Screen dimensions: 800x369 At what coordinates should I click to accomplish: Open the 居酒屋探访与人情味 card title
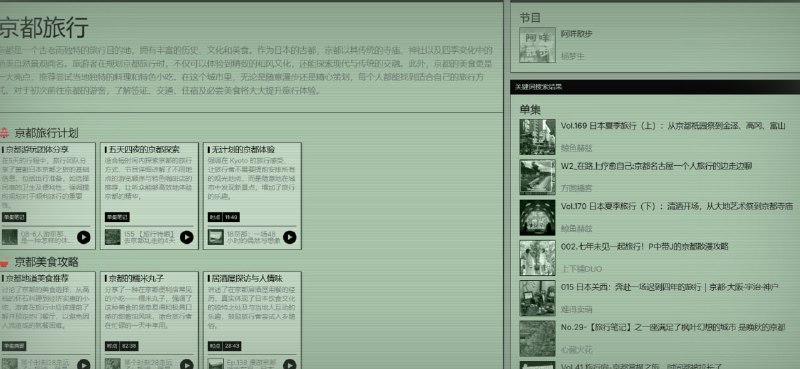coord(247,278)
